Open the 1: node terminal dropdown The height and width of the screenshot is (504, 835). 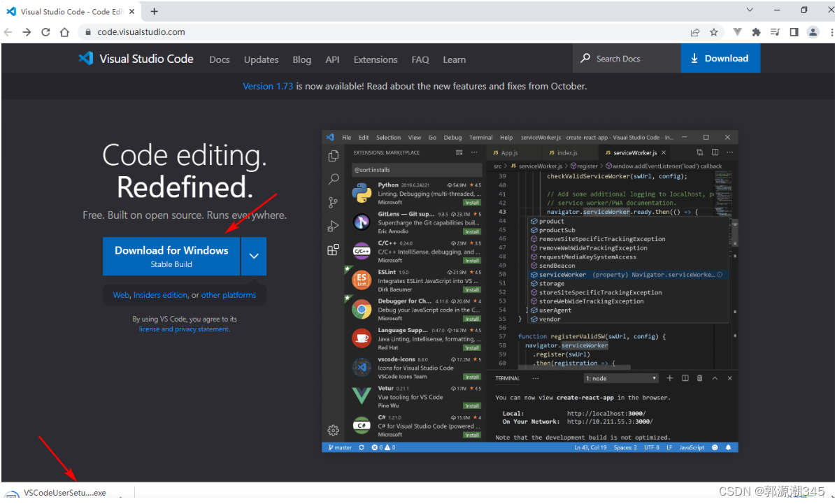pyautogui.click(x=621, y=378)
